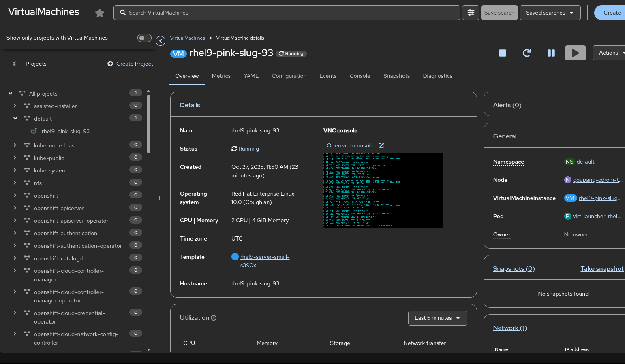This screenshot has height=364, width=625.
Task: Open the Snapshots tab
Action: pyautogui.click(x=396, y=76)
